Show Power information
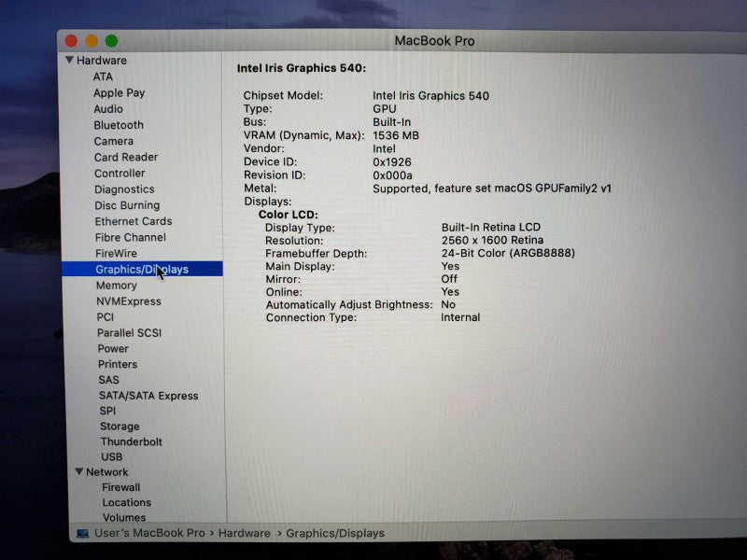747x560 pixels. tap(113, 348)
